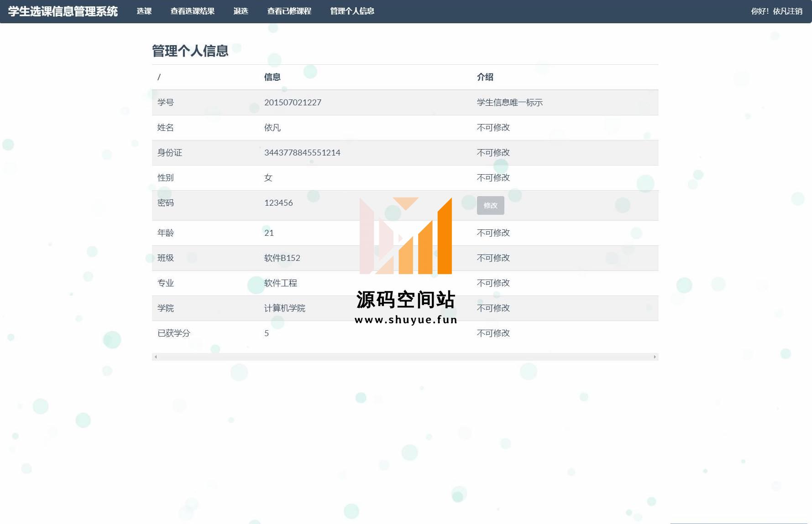Open 查看已修课程 menu item
Screen dimensions: 812x524
coord(289,11)
